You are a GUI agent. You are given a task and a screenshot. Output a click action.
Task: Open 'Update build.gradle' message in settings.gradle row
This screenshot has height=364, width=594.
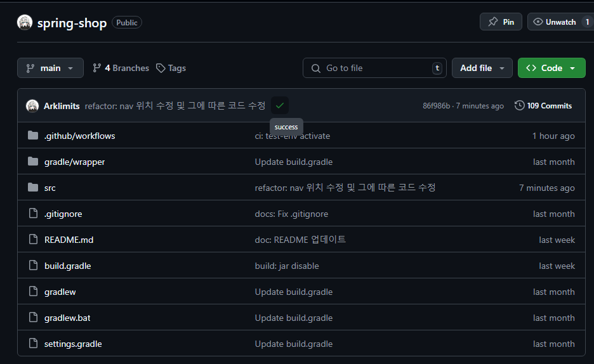coord(294,344)
